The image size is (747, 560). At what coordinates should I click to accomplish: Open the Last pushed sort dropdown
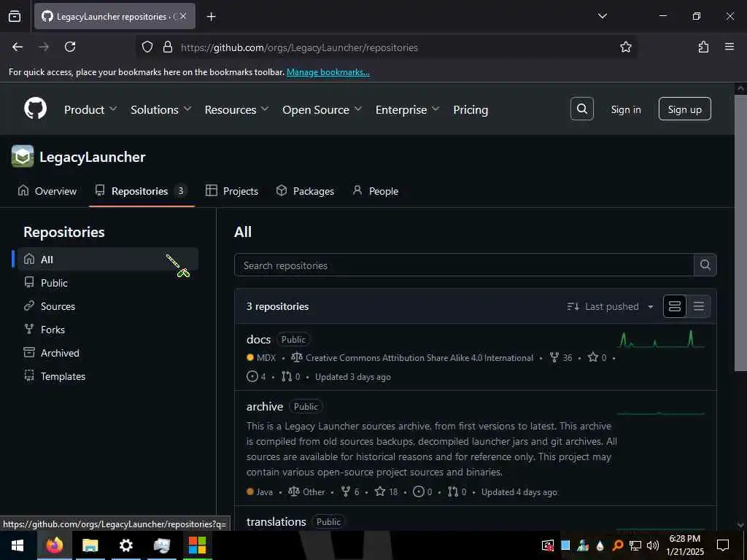[x=611, y=306]
